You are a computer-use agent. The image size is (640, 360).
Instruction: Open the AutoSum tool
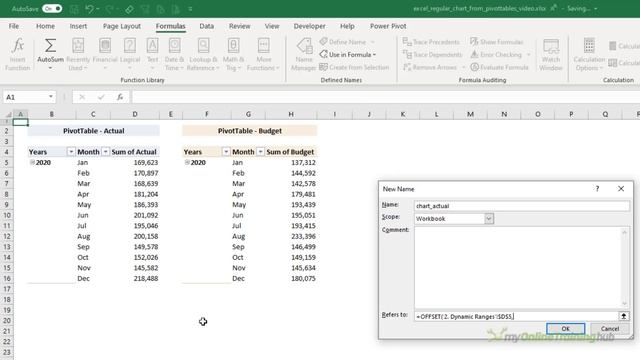pyautogui.click(x=50, y=54)
